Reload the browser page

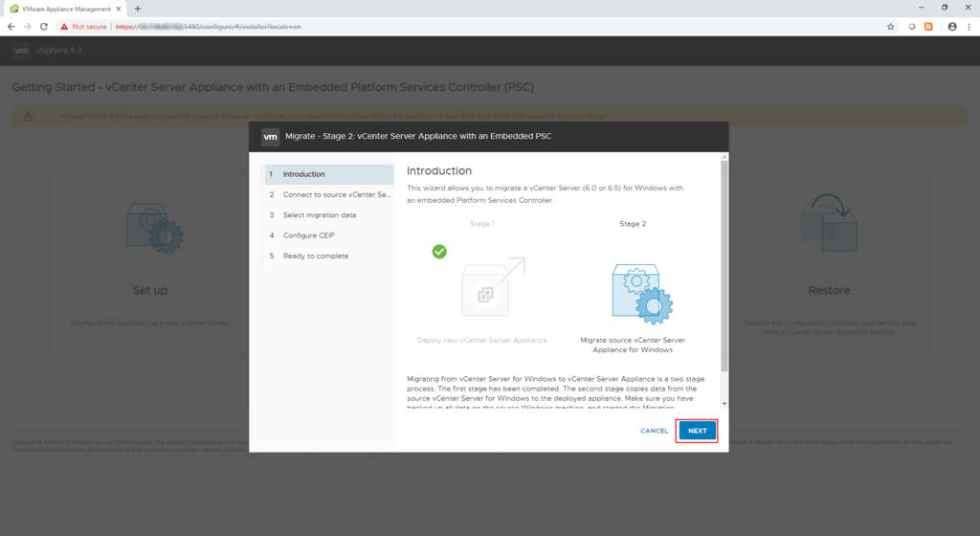tap(44, 26)
